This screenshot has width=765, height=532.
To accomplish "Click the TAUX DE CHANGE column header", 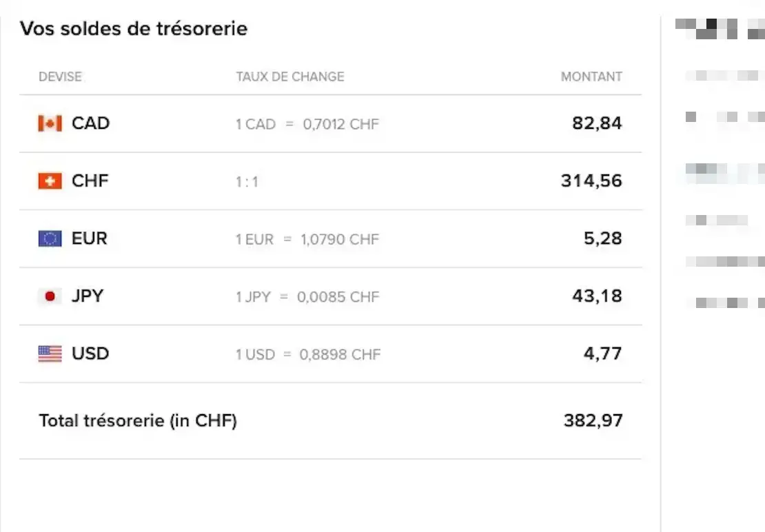I will [290, 76].
